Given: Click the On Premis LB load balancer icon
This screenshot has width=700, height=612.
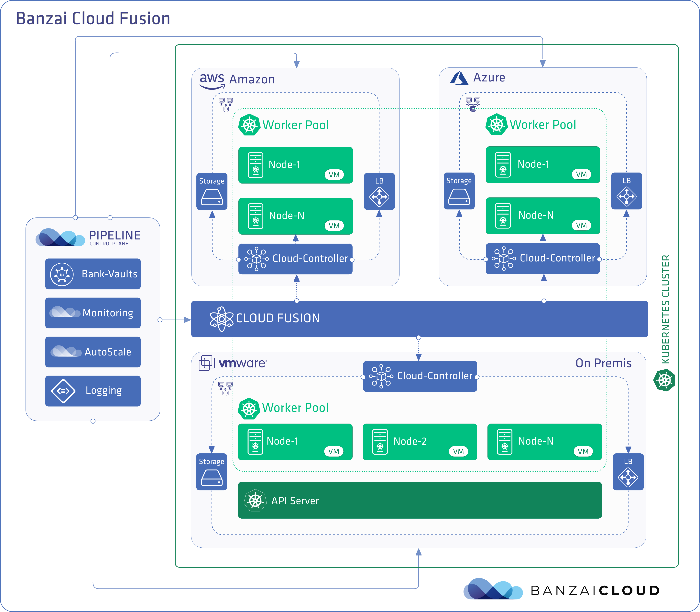Looking at the screenshot, I should coord(628,477).
